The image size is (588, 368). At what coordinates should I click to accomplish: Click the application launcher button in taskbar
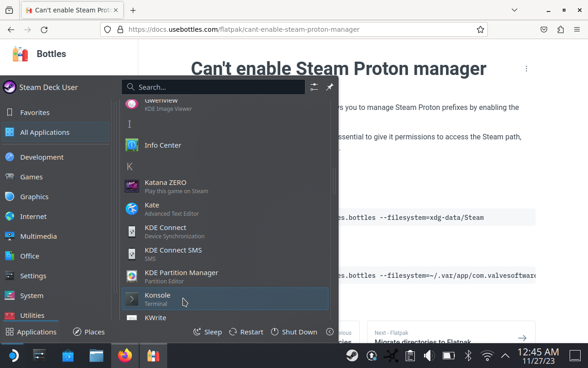point(13,356)
